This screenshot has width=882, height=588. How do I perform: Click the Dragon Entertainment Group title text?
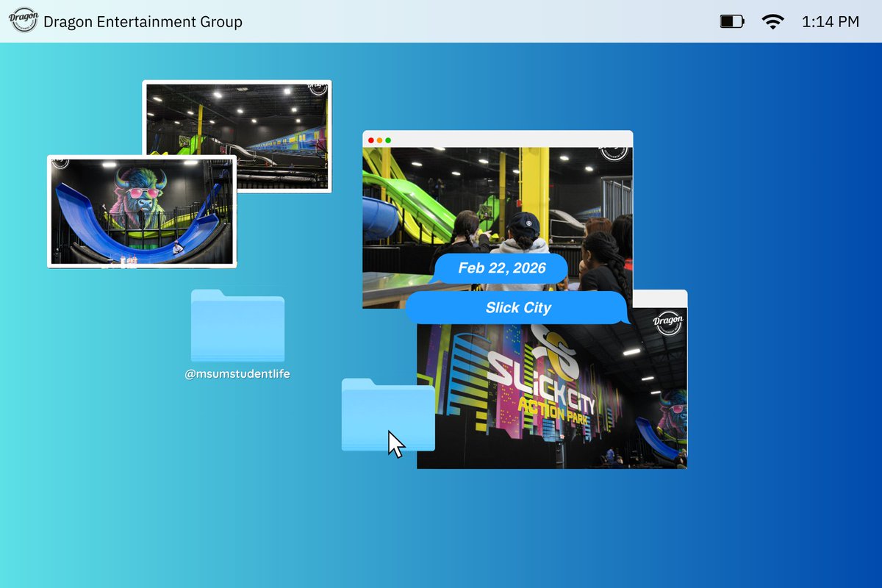coord(143,22)
